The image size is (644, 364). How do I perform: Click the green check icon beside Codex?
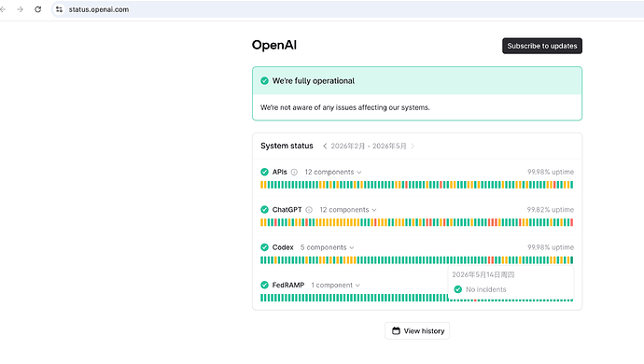pos(264,247)
